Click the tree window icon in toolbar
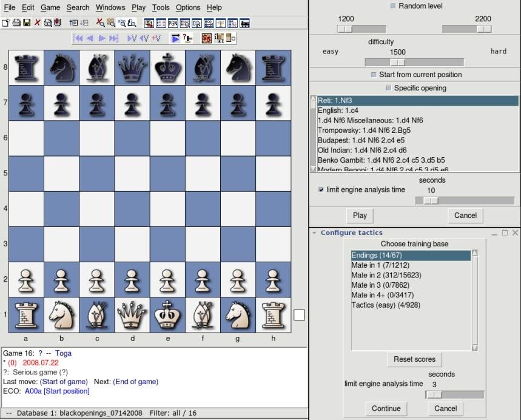521x420 pixels. point(220,23)
